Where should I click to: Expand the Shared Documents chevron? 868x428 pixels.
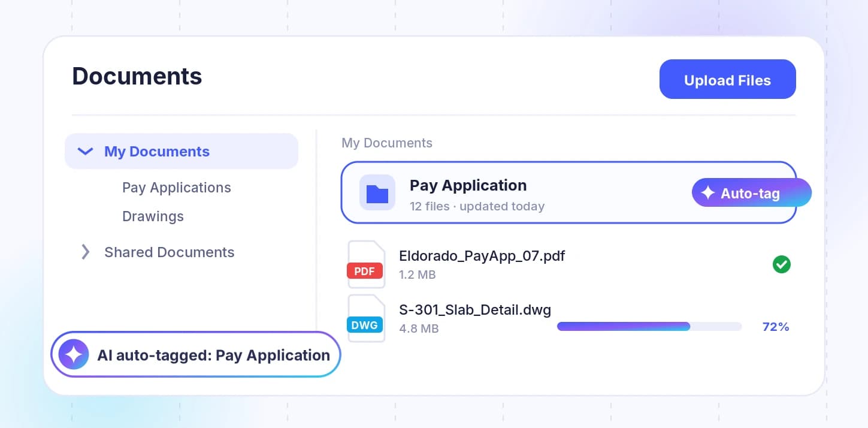86,252
